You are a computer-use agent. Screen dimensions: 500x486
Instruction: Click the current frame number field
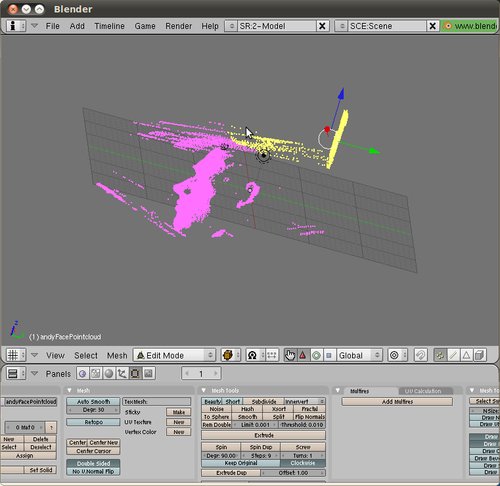click(x=201, y=374)
